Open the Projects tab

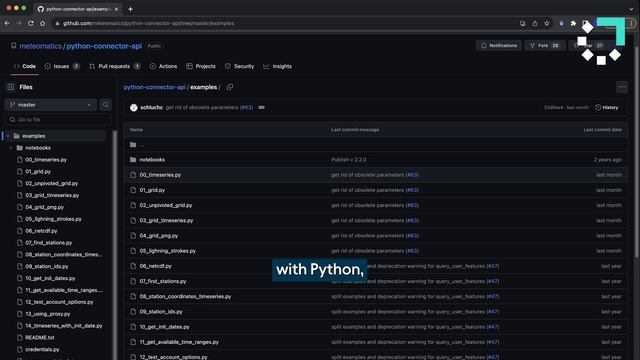201,66
